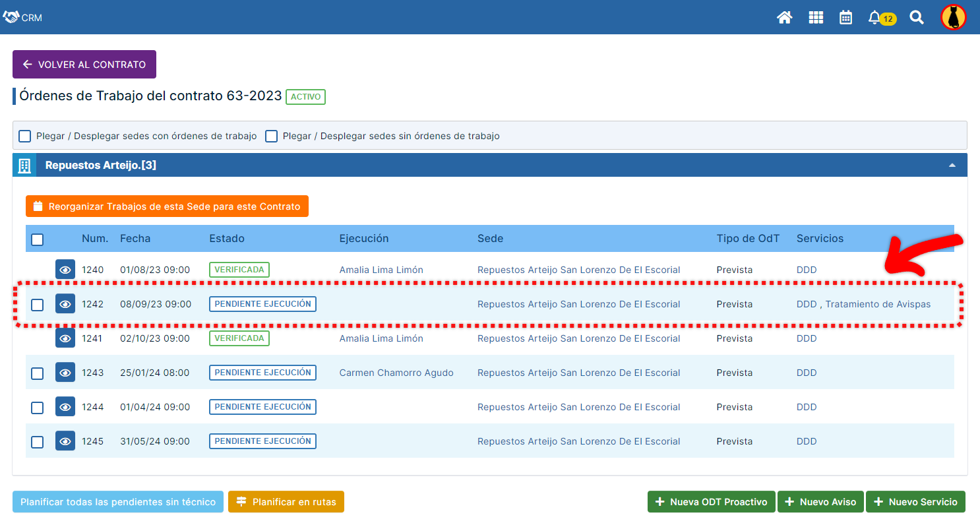Click the search magnifier icon
The image size is (980, 525).
917,18
